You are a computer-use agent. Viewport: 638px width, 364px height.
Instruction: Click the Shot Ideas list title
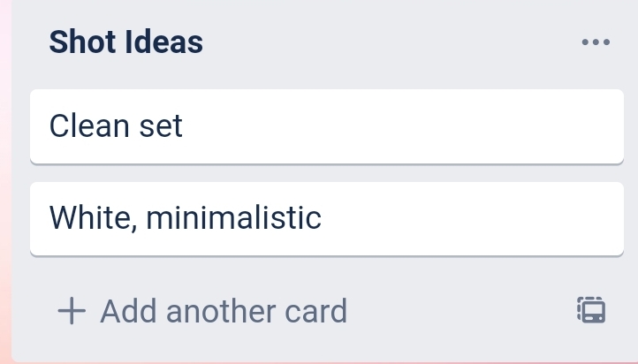coord(126,42)
